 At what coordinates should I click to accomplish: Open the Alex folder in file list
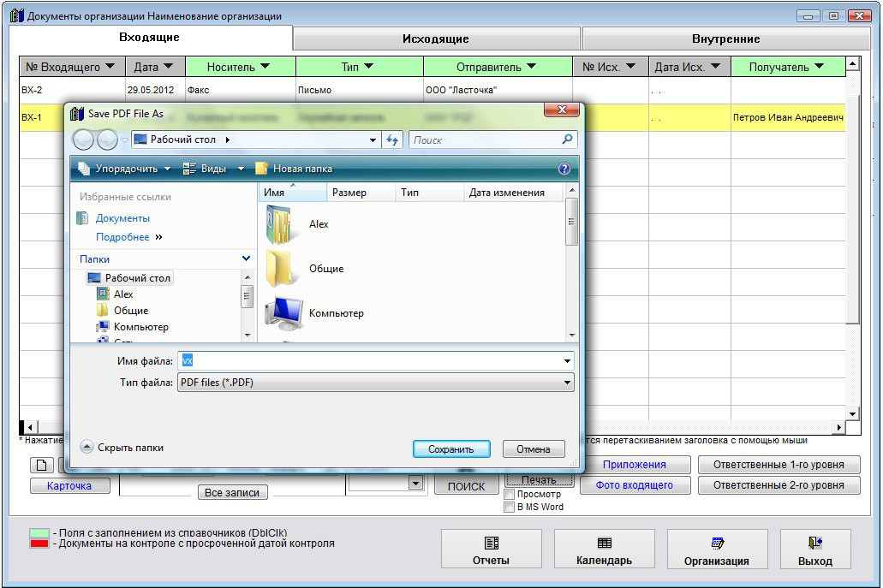click(x=283, y=225)
